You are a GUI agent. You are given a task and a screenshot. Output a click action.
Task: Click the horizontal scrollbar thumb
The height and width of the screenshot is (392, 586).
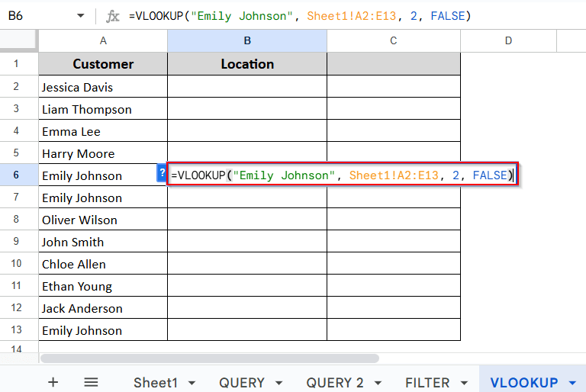[x=210, y=358]
